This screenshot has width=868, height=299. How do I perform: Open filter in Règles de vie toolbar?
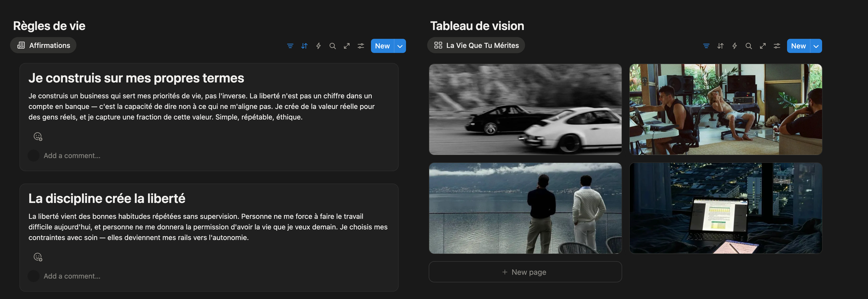coord(290,46)
